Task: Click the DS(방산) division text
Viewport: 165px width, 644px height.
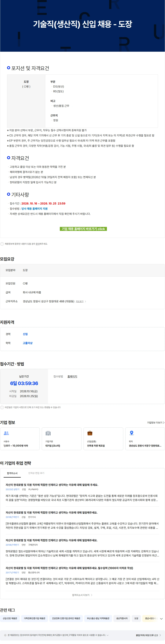Action: (59, 86)
